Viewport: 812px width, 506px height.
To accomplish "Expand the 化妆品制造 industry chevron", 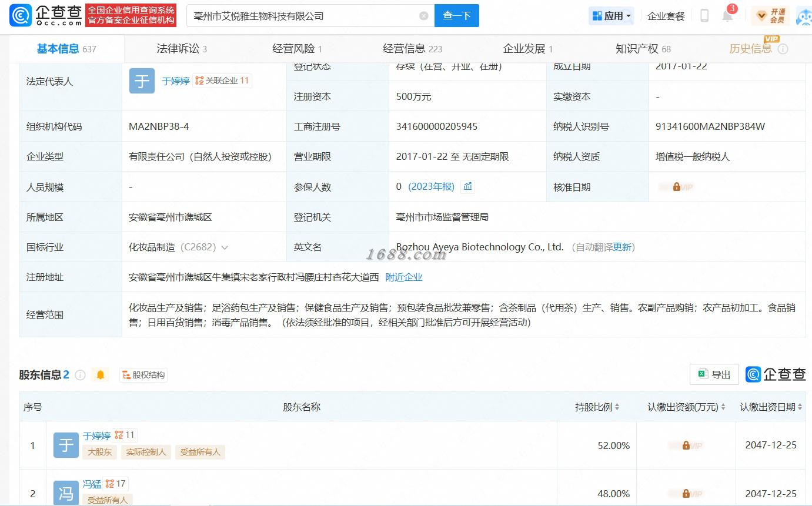I will (x=225, y=248).
